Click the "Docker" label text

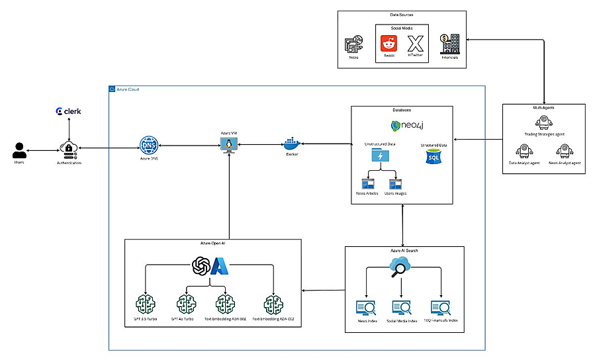292,155
